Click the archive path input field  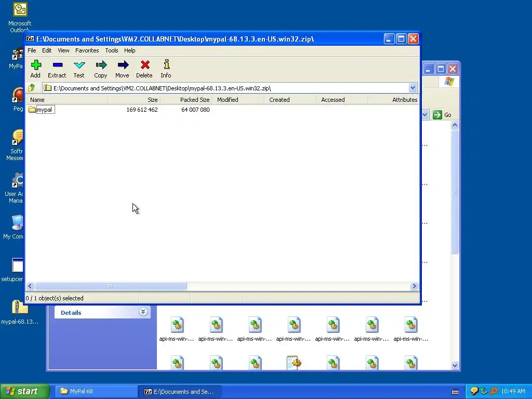pyautogui.click(x=225, y=88)
